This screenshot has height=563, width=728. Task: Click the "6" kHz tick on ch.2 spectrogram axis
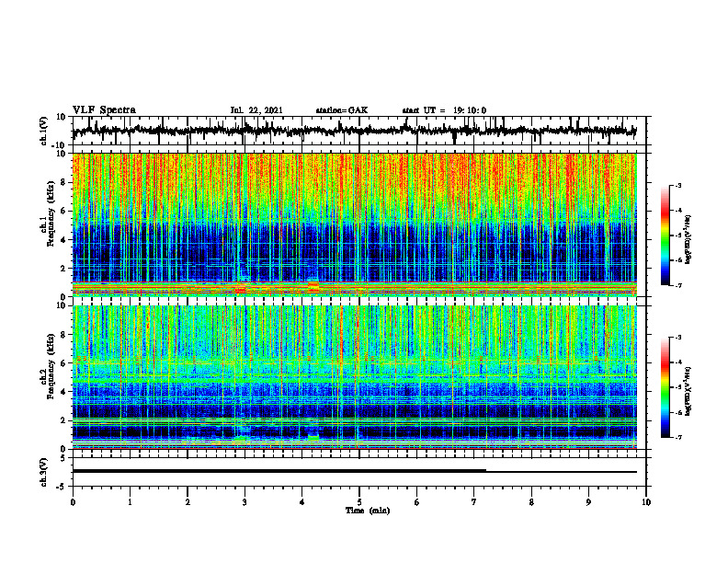click(x=64, y=363)
